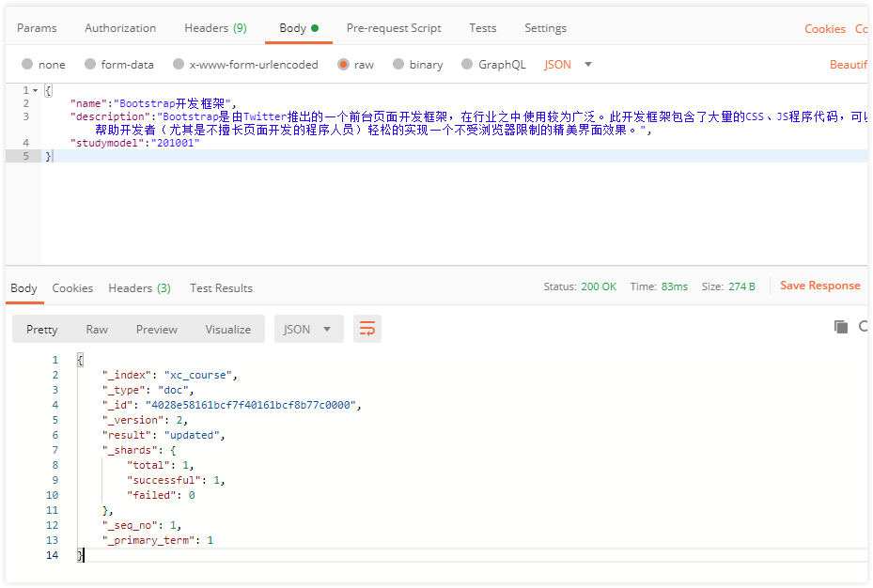Switch response view to Visualize
The height and width of the screenshot is (588, 873).
(x=227, y=330)
